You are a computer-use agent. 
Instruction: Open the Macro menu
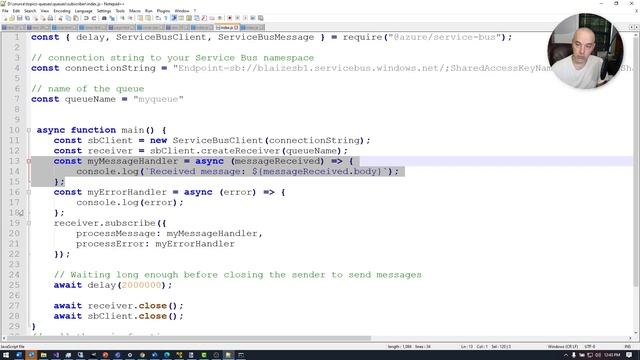click(x=134, y=11)
